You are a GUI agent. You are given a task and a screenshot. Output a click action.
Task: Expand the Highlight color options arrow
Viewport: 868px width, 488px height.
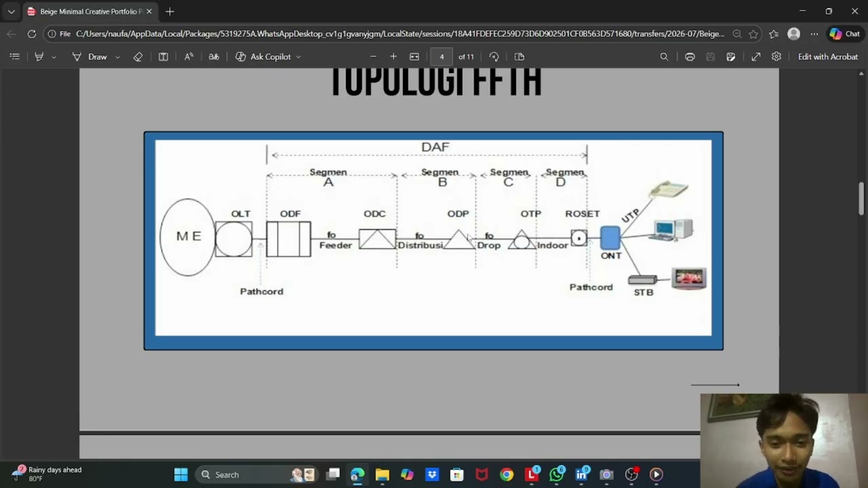click(54, 57)
